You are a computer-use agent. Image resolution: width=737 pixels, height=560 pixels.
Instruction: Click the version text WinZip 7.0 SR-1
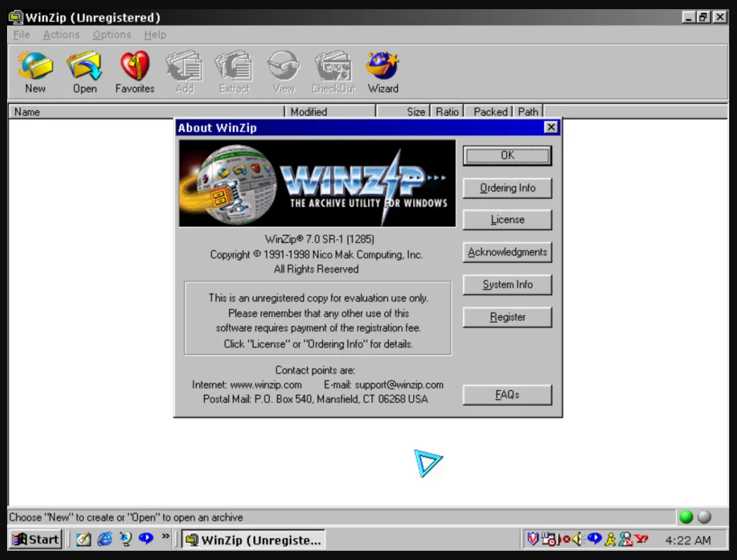coord(319,239)
